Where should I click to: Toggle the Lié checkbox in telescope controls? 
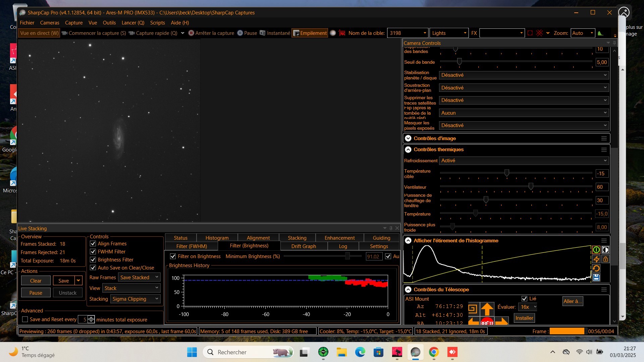(x=524, y=298)
